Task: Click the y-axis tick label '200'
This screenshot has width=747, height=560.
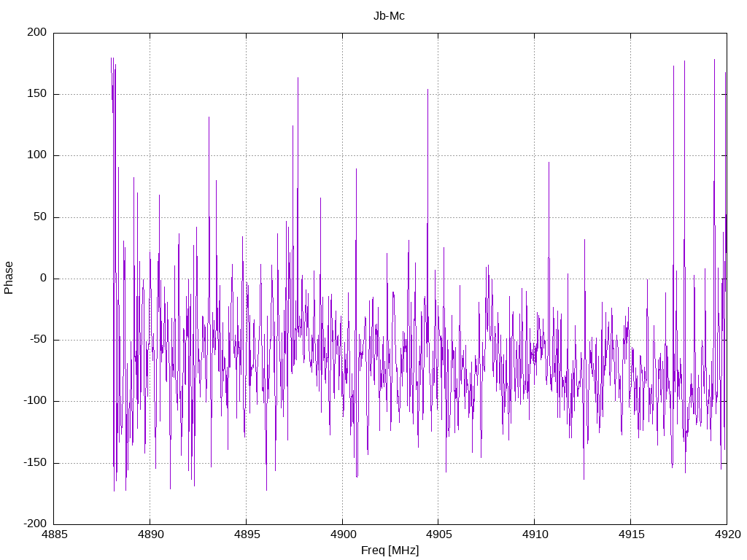Action: pos(37,32)
